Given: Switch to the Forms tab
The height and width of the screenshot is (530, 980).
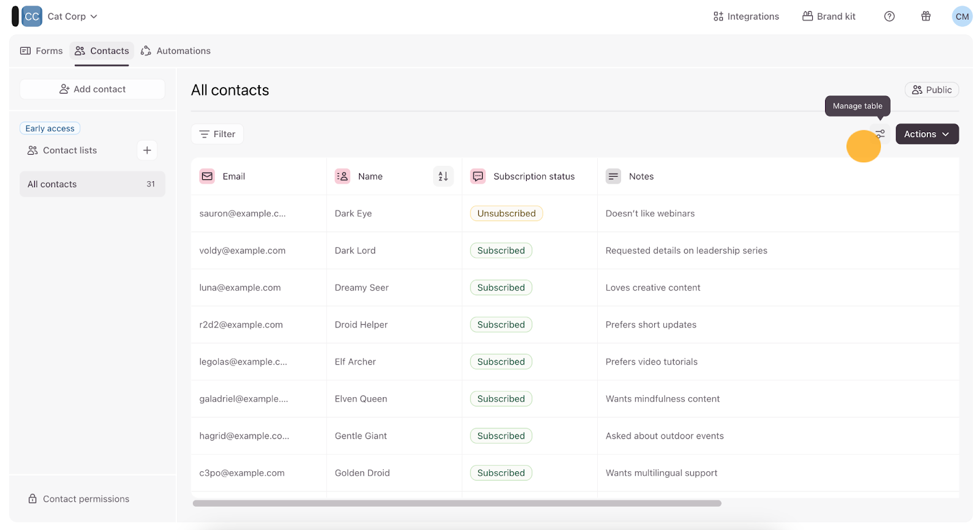Looking at the screenshot, I should (42, 51).
